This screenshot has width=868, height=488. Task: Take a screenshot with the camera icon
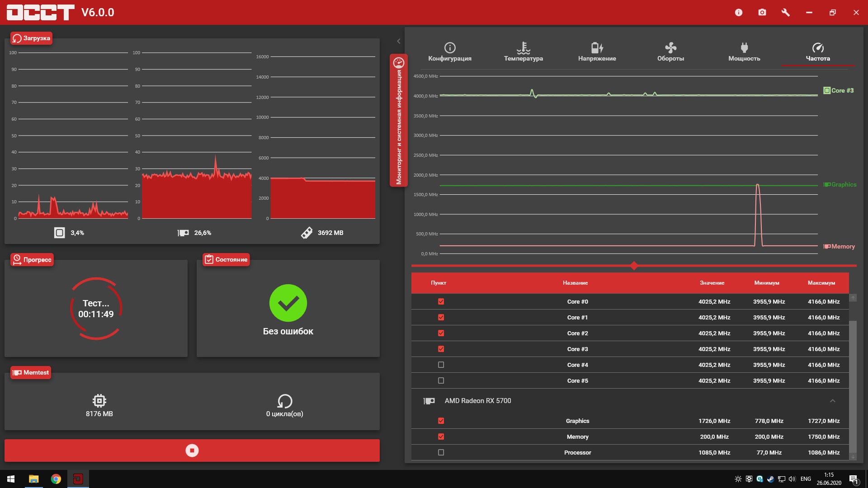[x=762, y=13]
